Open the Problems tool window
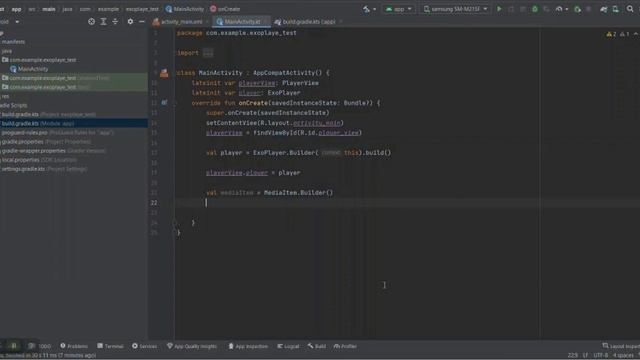 click(x=74, y=346)
